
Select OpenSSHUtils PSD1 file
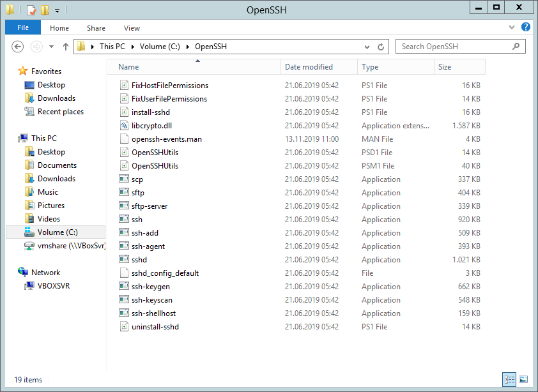[x=155, y=153]
